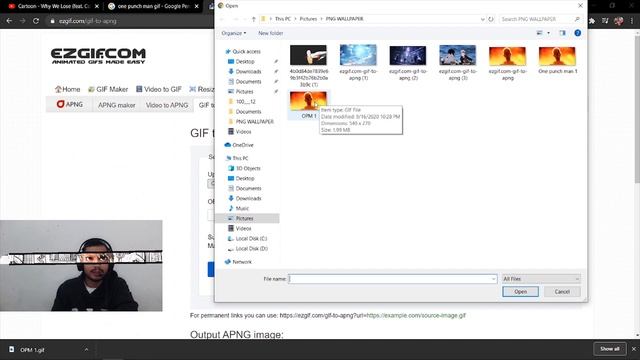Select the 4b0d84de7839e6 file thumbnail
This screenshot has width=640, height=360.
coord(308,55)
